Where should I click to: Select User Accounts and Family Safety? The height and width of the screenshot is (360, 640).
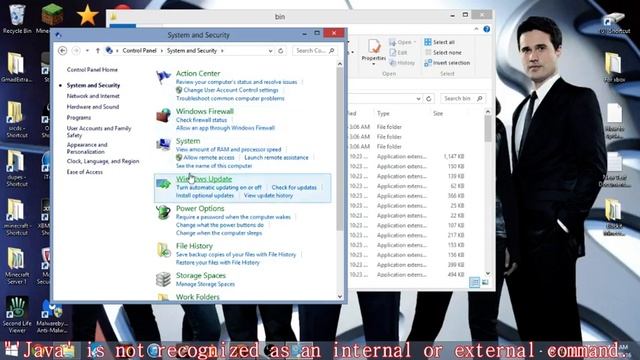99,131
